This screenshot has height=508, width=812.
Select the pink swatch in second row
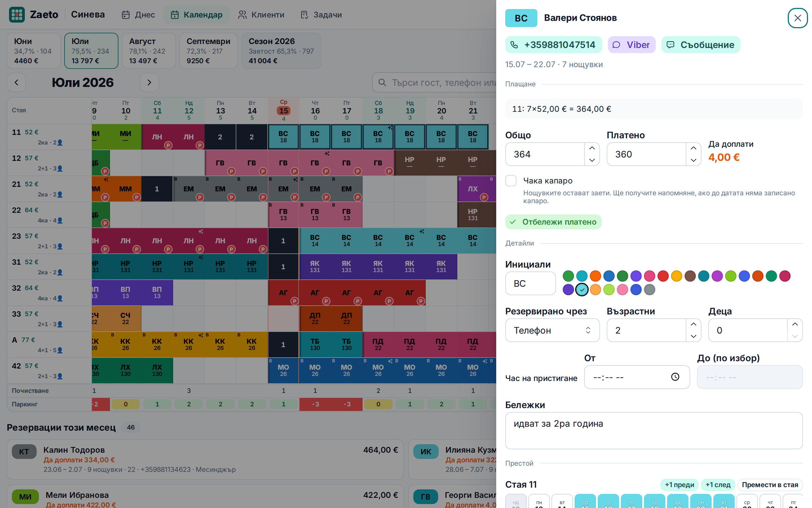[x=623, y=290]
